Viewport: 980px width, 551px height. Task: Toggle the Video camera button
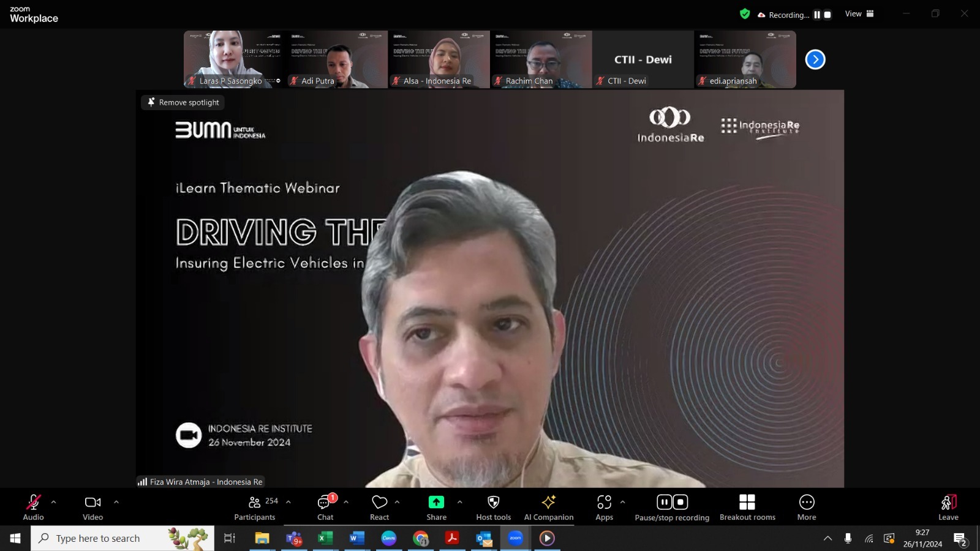(x=92, y=508)
